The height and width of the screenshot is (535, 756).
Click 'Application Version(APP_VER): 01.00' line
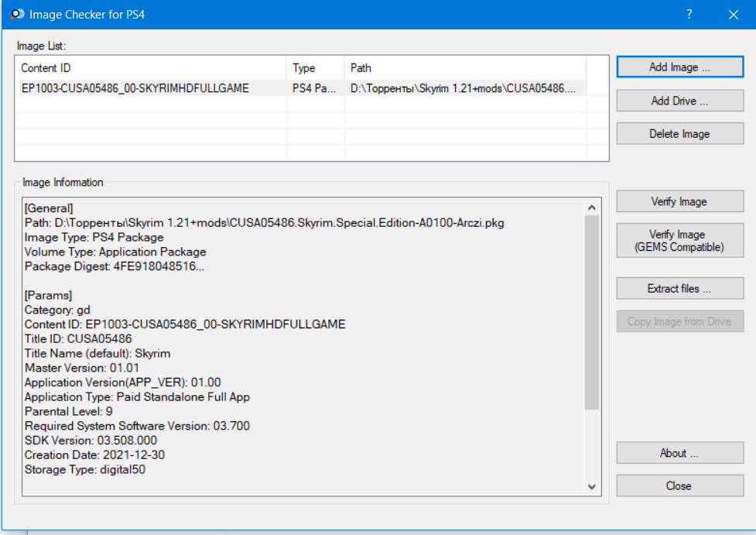pyautogui.click(x=122, y=382)
